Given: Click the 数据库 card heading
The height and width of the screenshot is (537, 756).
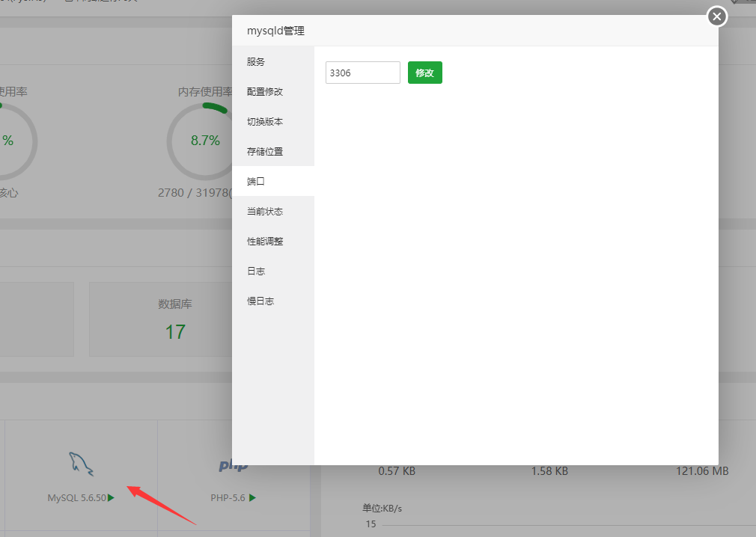Looking at the screenshot, I should 175,304.
